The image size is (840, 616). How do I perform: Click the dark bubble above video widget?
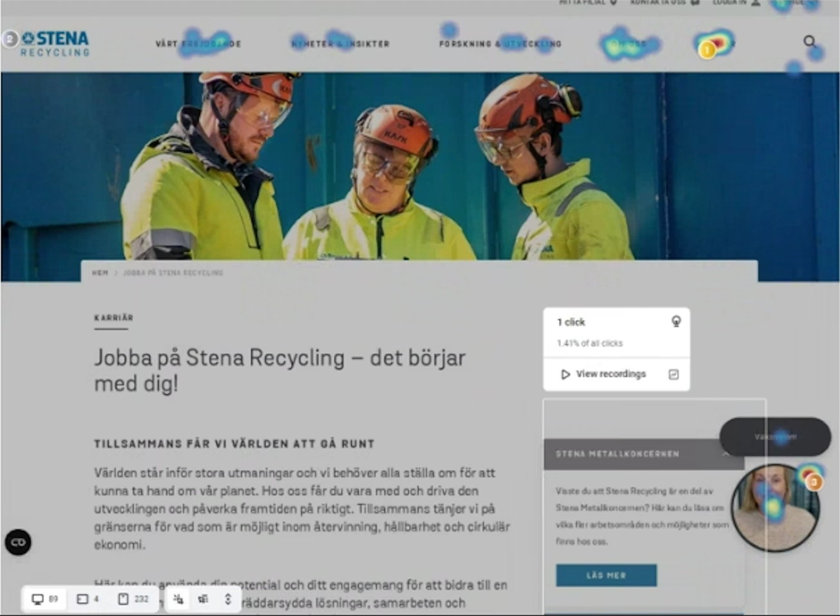click(775, 437)
